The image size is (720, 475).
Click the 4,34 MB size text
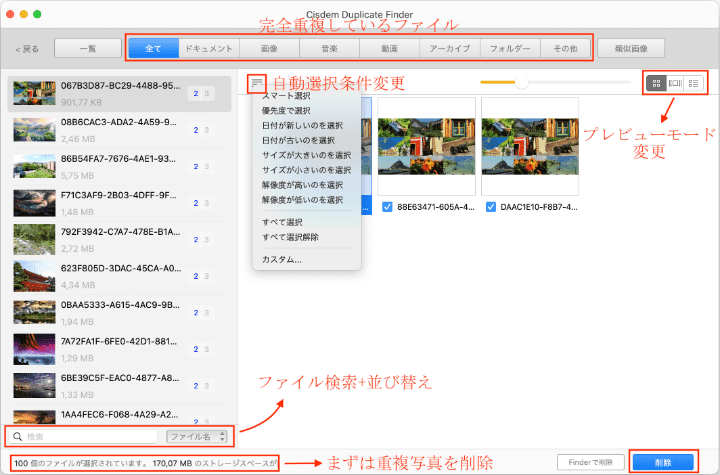78,285
